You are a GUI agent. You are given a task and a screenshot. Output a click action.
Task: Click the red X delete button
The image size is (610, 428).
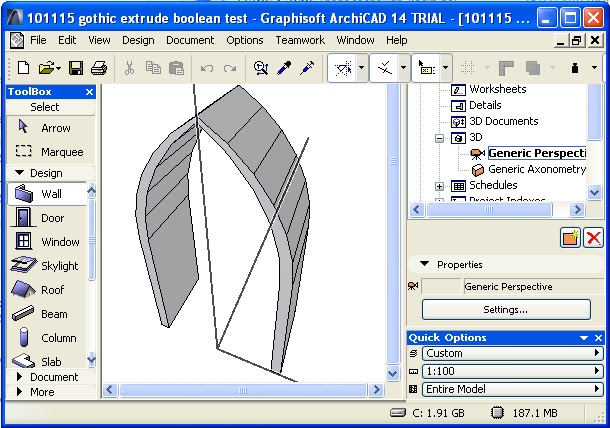click(593, 237)
